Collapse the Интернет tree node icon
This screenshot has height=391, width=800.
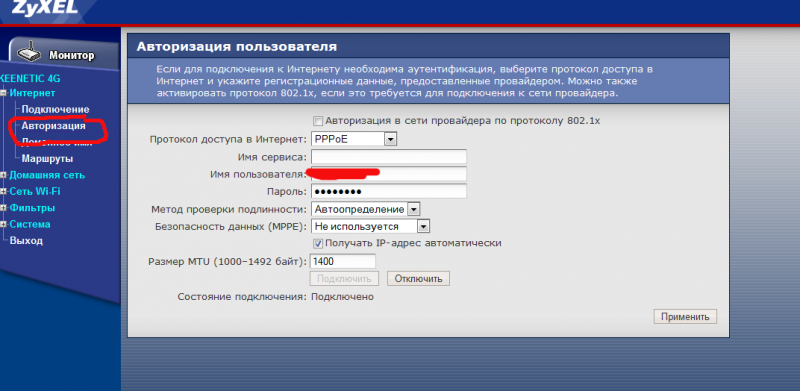4,93
